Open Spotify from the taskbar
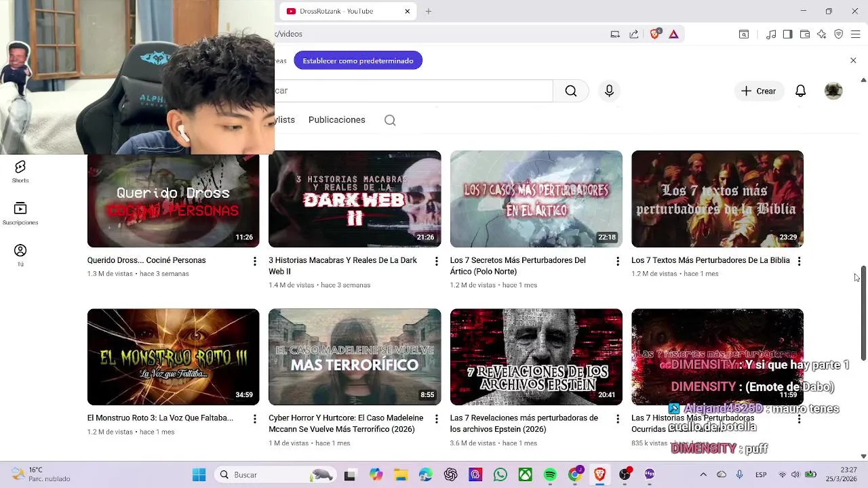This screenshot has width=868, height=488. pyautogui.click(x=550, y=474)
